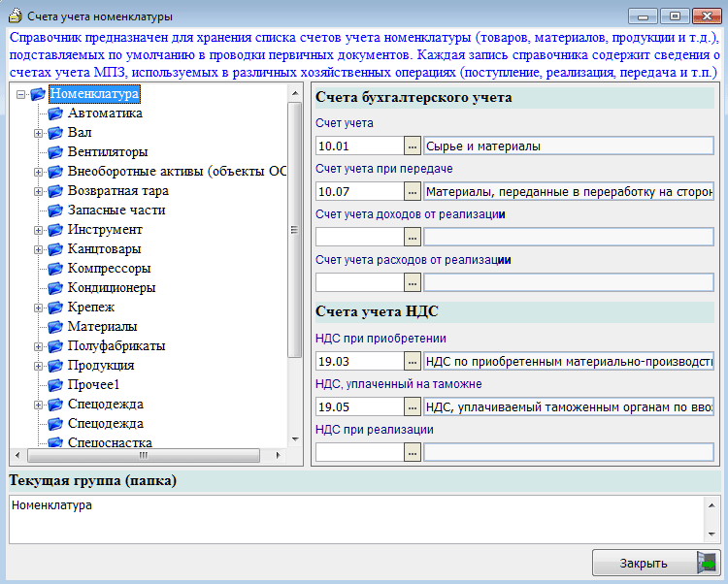This screenshot has width=728, height=584.
Task: Open picker for НДС при приобретении
Action: (413, 361)
